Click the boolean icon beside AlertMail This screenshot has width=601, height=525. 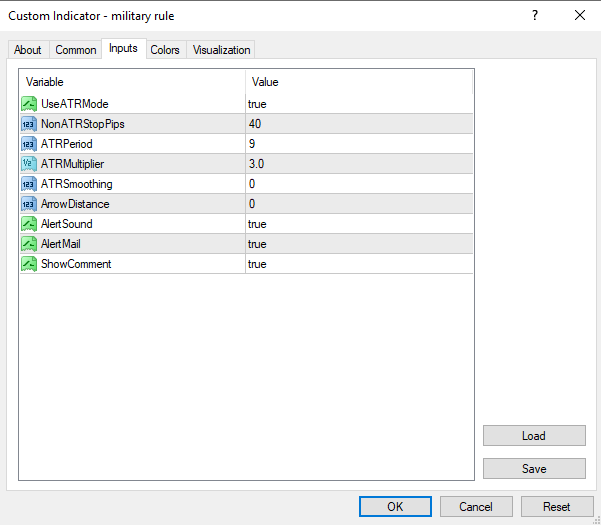click(29, 244)
